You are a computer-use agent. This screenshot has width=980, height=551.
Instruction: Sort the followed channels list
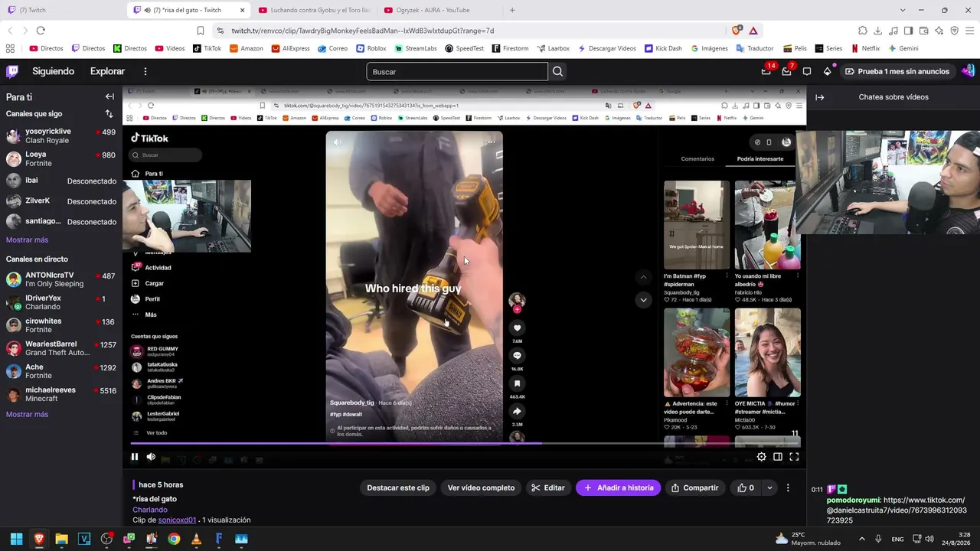(x=109, y=114)
